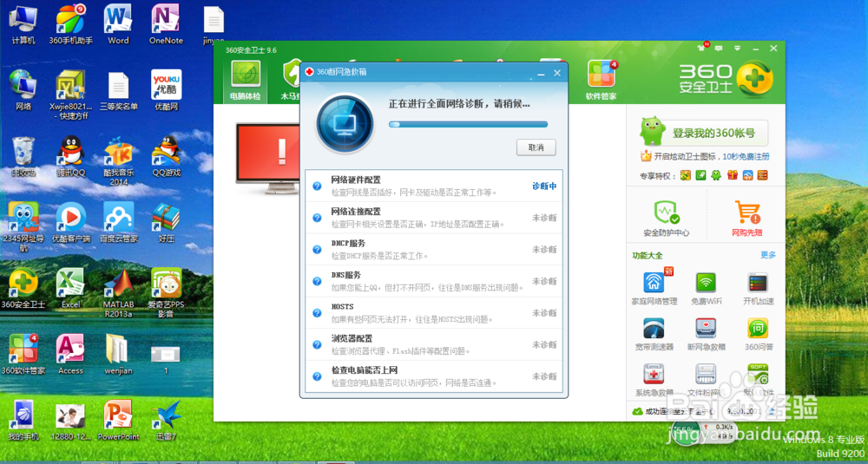Select the Access desktop shortcut

pyautogui.click(x=70, y=355)
